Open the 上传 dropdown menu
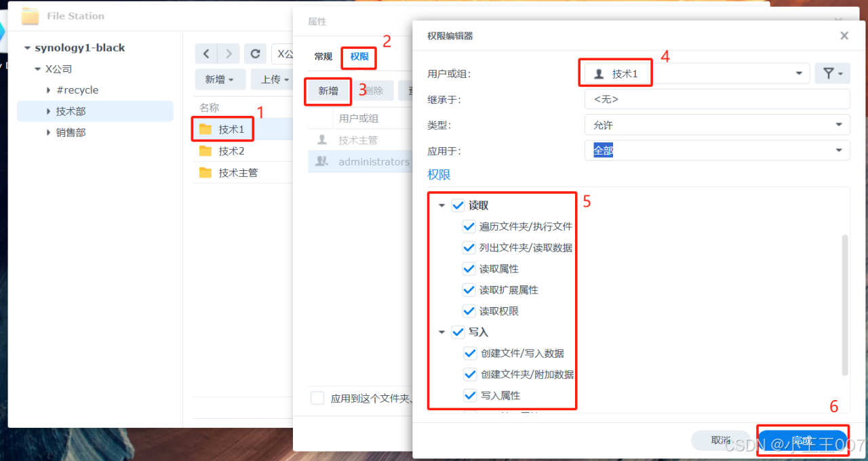 (x=272, y=79)
